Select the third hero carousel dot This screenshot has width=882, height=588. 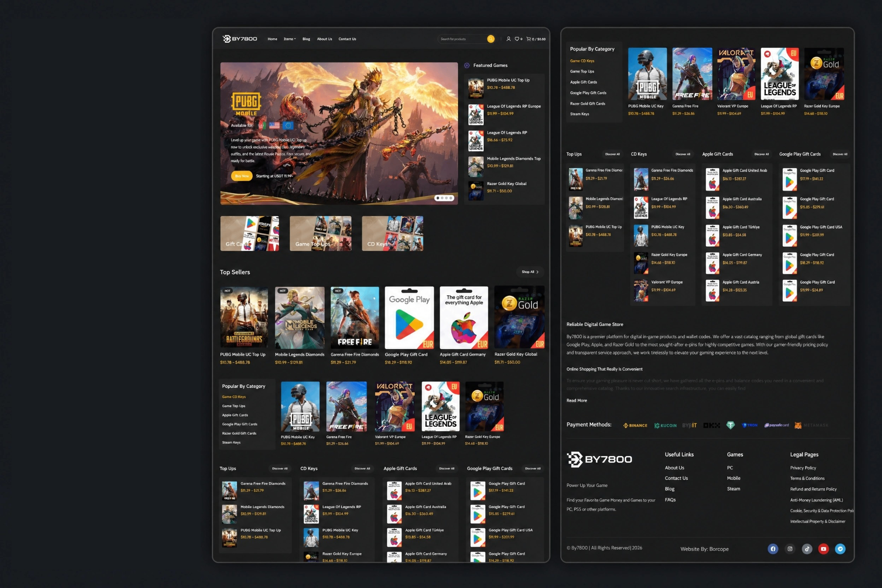[447, 198]
